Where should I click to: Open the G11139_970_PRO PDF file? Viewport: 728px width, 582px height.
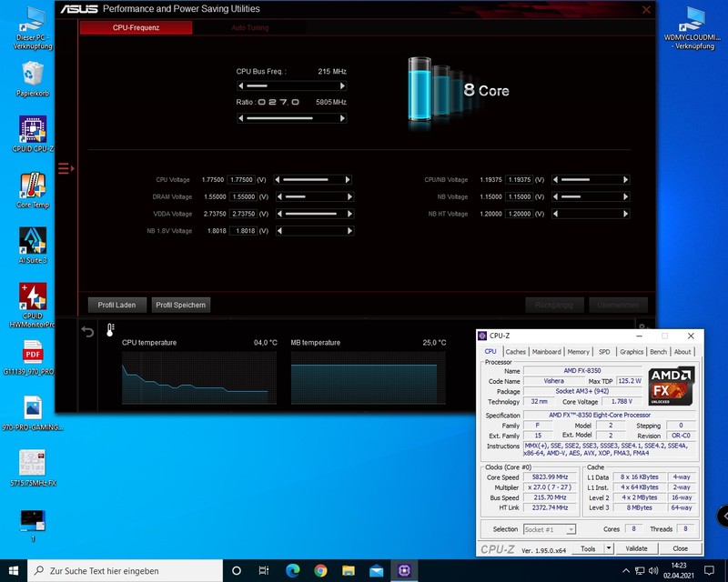point(33,357)
